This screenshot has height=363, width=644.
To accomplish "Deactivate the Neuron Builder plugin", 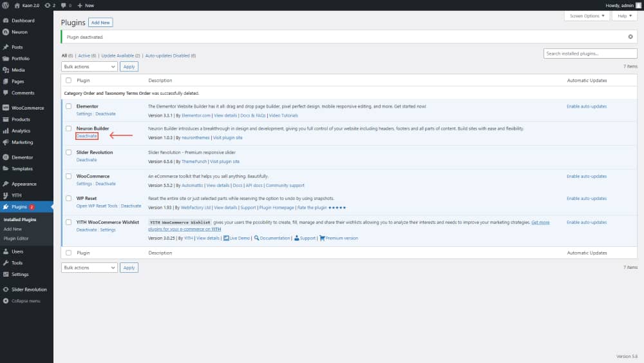I will 87,136.
